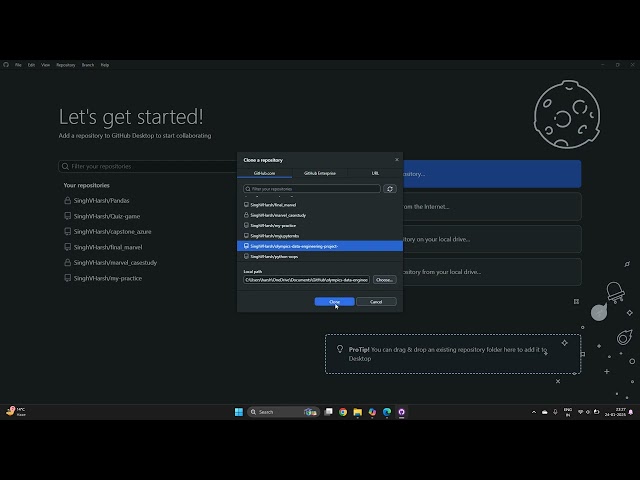Viewport: 640px width, 480px height.
Task: Click the lock icon beside marvel_casestudy in dialog
Action: click(x=246, y=215)
